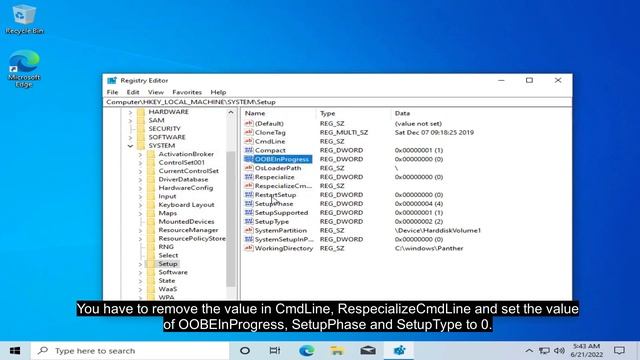
Task: Expand the Setup key node
Action: click(140, 264)
